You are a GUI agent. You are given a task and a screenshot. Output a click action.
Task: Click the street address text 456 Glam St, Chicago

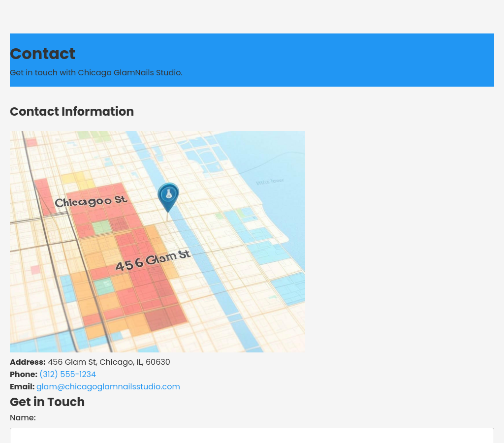(109, 362)
